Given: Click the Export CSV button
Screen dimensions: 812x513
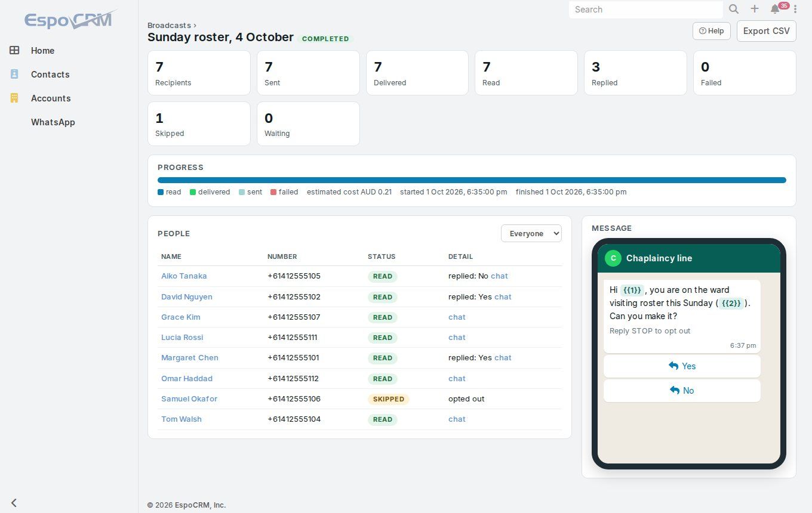Looking at the screenshot, I should click(x=767, y=31).
